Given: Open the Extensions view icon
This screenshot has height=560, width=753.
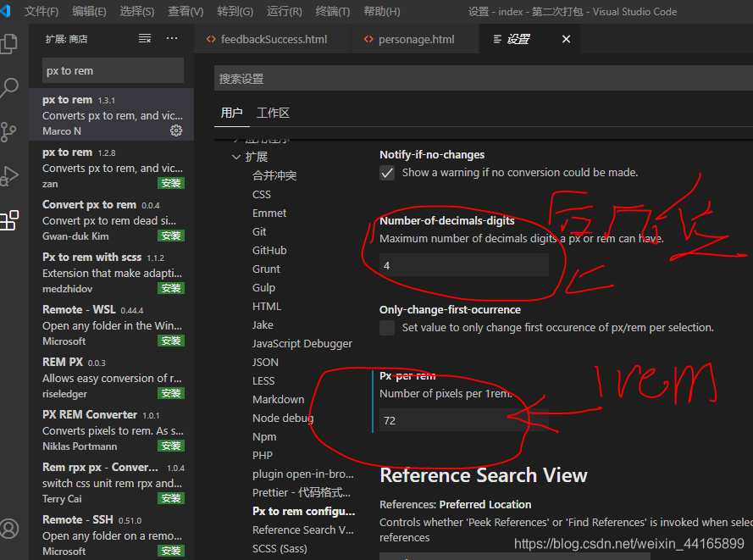Looking at the screenshot, I should click(9, 220).
